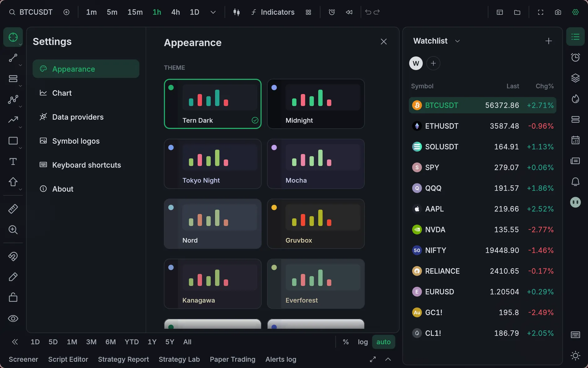Toggle drawings visibility eye icon
Screen dimensions: 588x368
point(13,319)
